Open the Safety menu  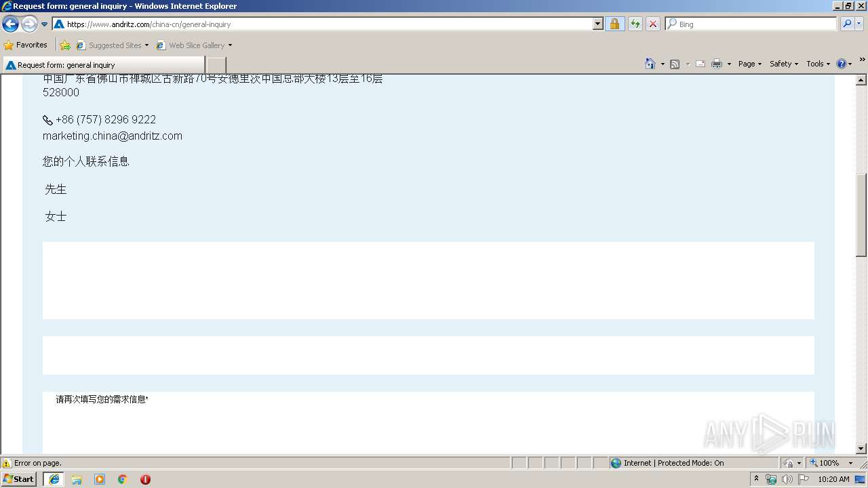tap(784, 64)
